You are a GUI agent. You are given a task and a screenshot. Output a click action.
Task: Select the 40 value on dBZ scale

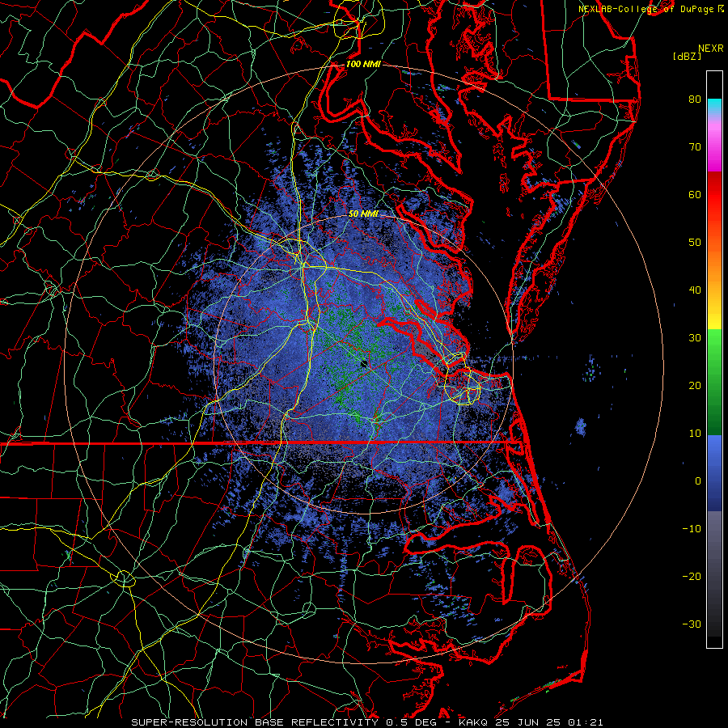pos(695,290)
